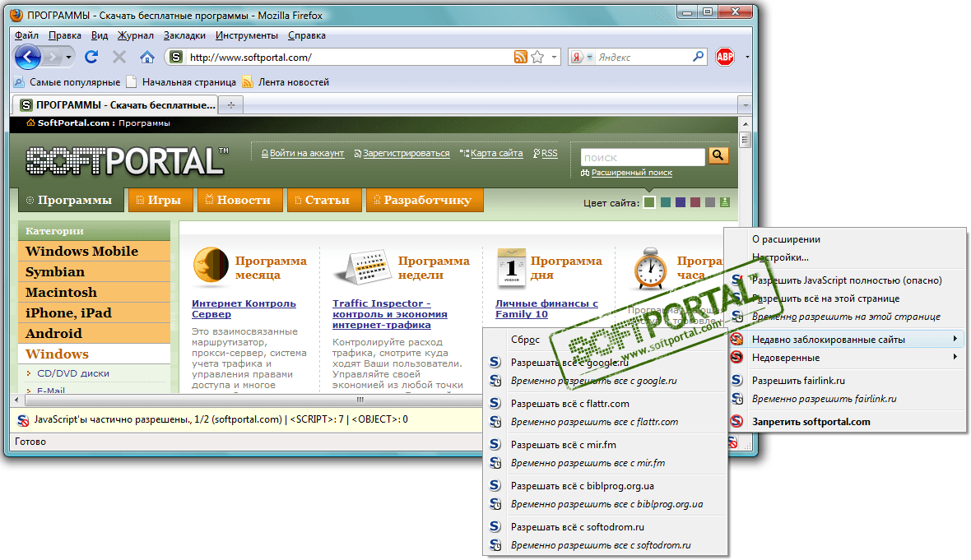971x560 pixels.
Task: Click the site поиск input field
Action: (643, 157)
